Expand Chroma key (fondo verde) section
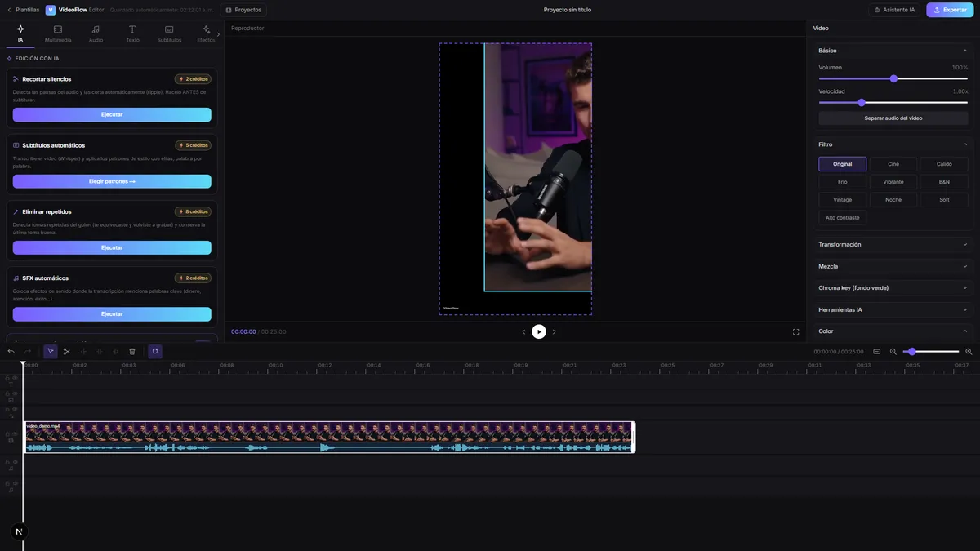 coord(893,288)
